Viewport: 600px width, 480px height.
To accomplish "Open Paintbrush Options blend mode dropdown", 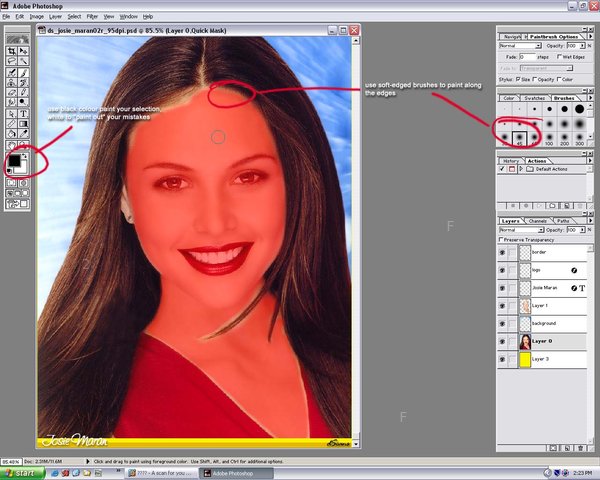I will point(538,46).
